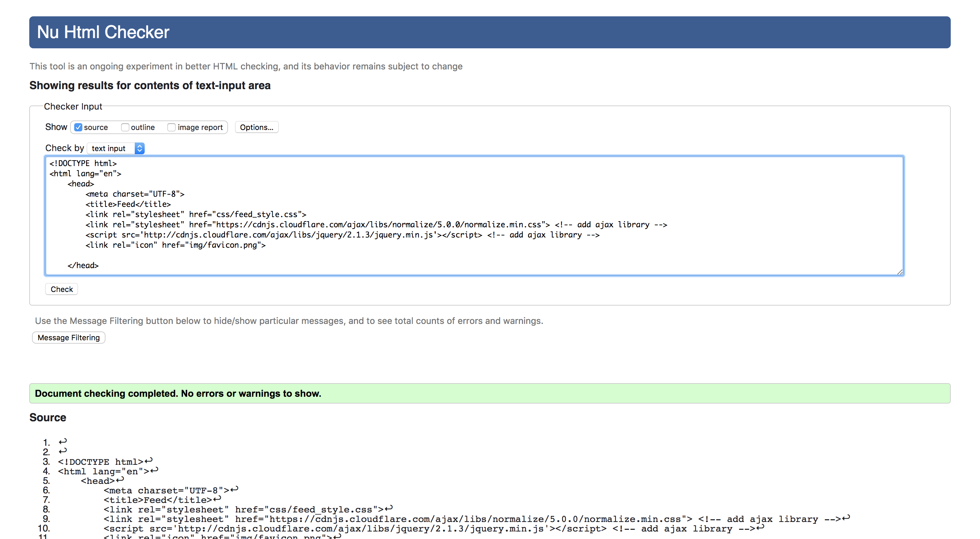Open the Options... button

(257, 127)
